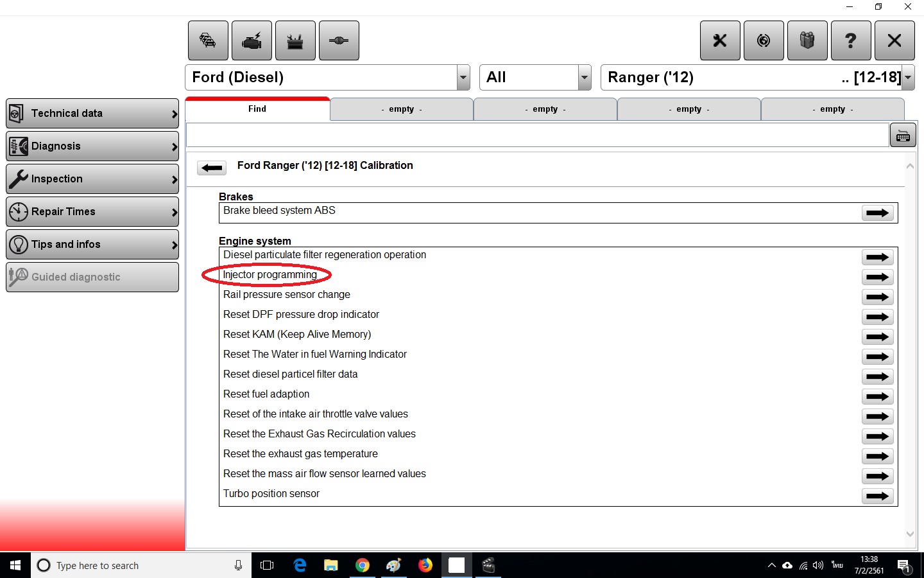Select Reset fuel adaption entry
Viewport: 924px width, 578px height.
(x=266, y=394)
